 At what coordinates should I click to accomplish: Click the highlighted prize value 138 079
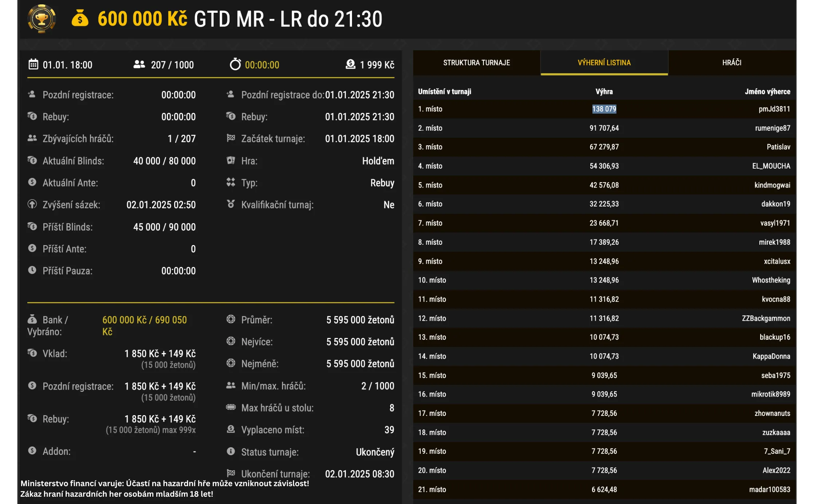604,109
